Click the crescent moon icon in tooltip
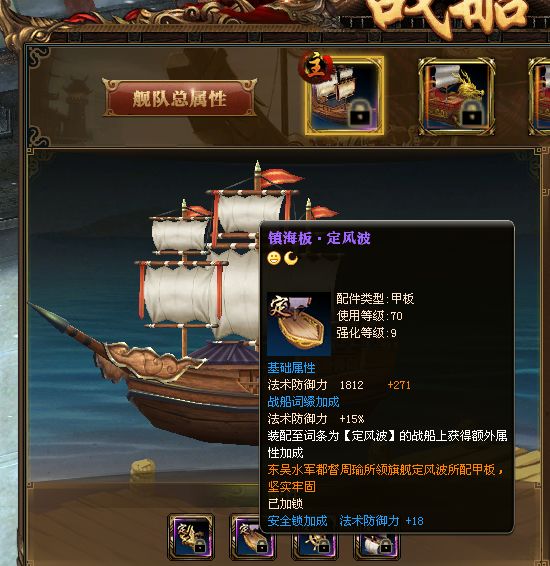 coord(291,258)
